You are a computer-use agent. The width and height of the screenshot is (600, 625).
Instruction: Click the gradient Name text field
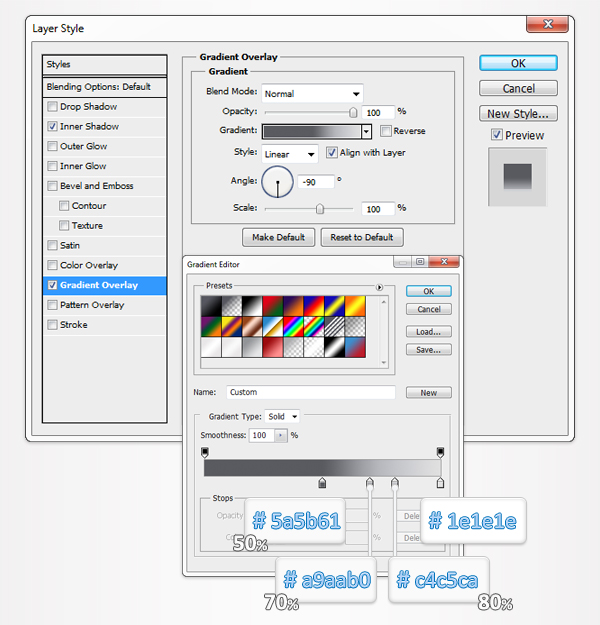click(x=309, y=393)
